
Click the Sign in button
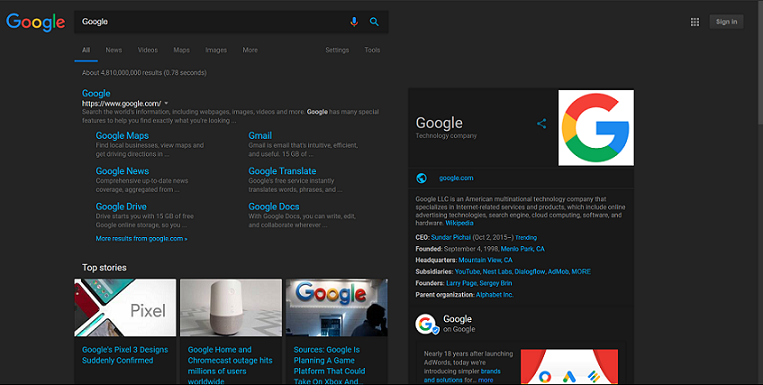(726, 22)
